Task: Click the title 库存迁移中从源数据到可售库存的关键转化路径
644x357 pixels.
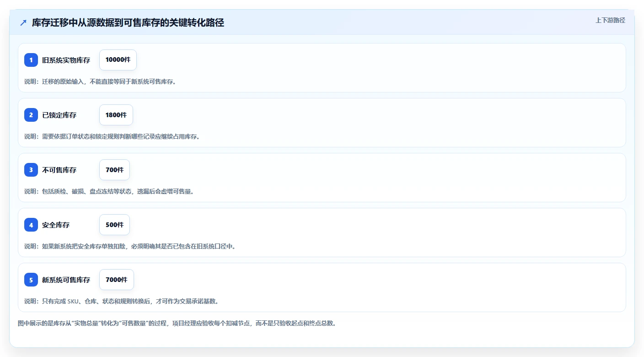Action: click(128, 22)
